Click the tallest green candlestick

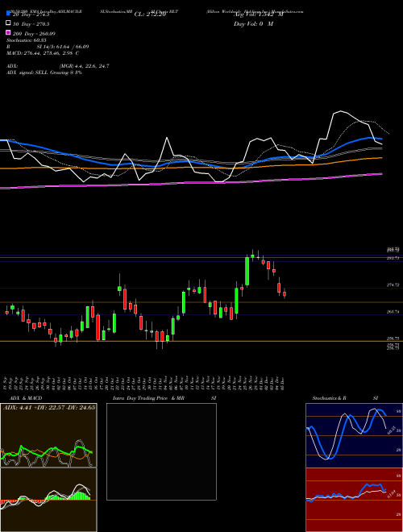coord(247,271)
